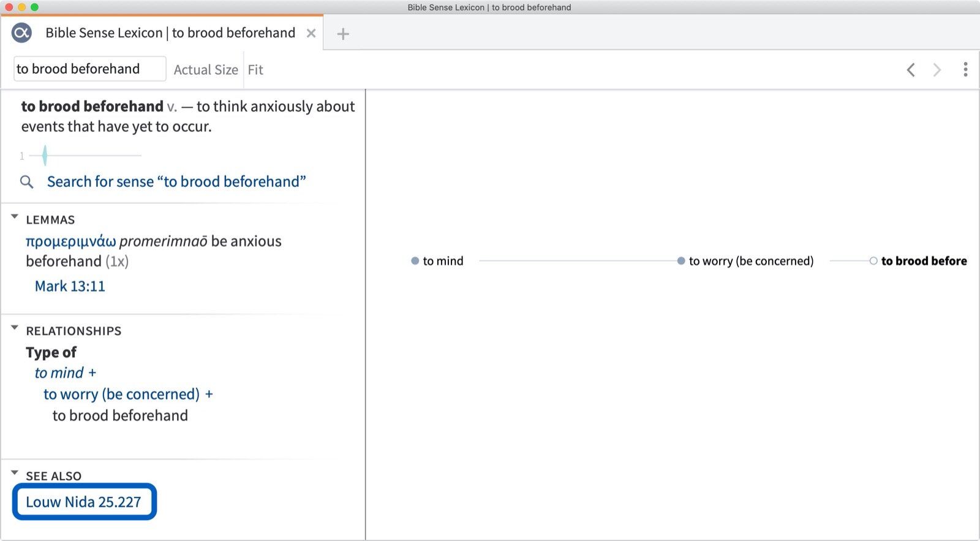Select the 'to mind' graph node
This screenshot has height=541, width=980.
point(437,261)
